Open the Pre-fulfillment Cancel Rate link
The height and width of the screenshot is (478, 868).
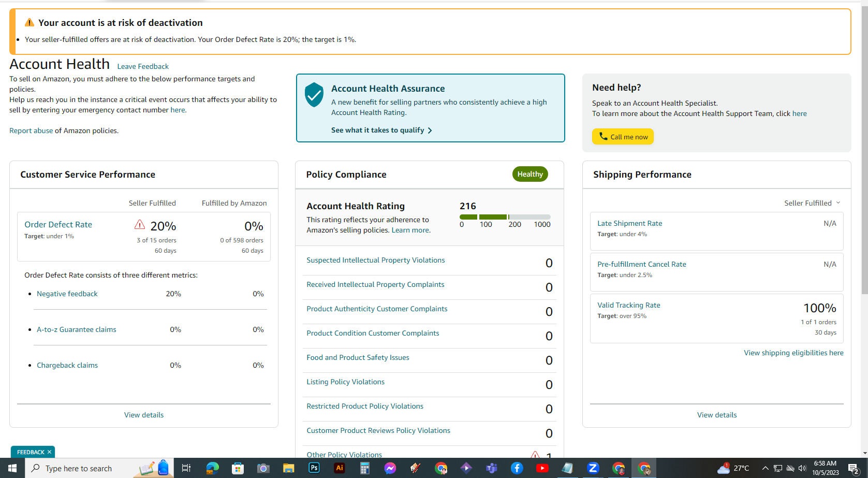point(642,264)
